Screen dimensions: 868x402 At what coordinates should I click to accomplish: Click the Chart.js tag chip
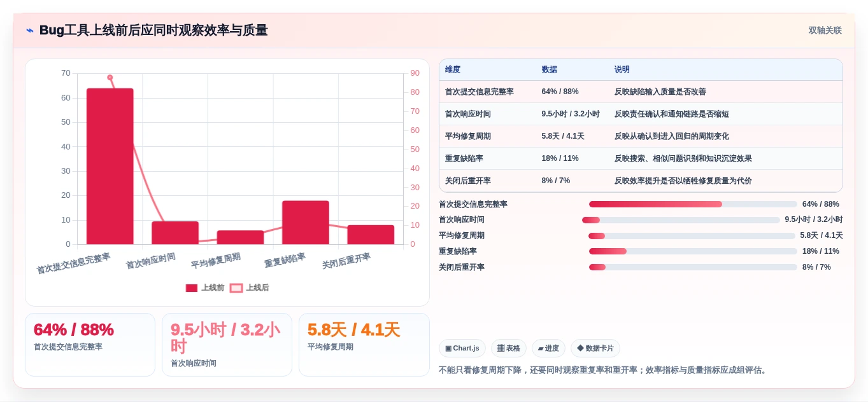(x=462, y=348)
